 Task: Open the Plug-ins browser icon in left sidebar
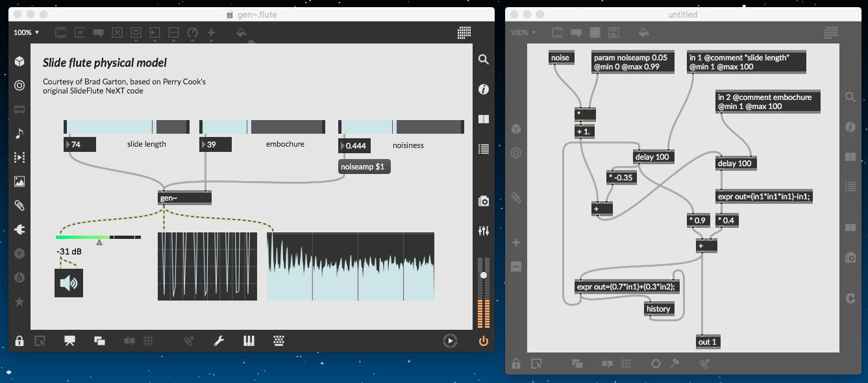coord(19,230)
